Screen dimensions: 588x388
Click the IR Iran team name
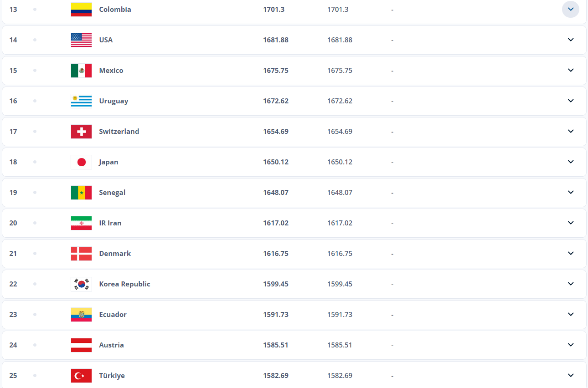pyautogui.click(x=110, y=223)
